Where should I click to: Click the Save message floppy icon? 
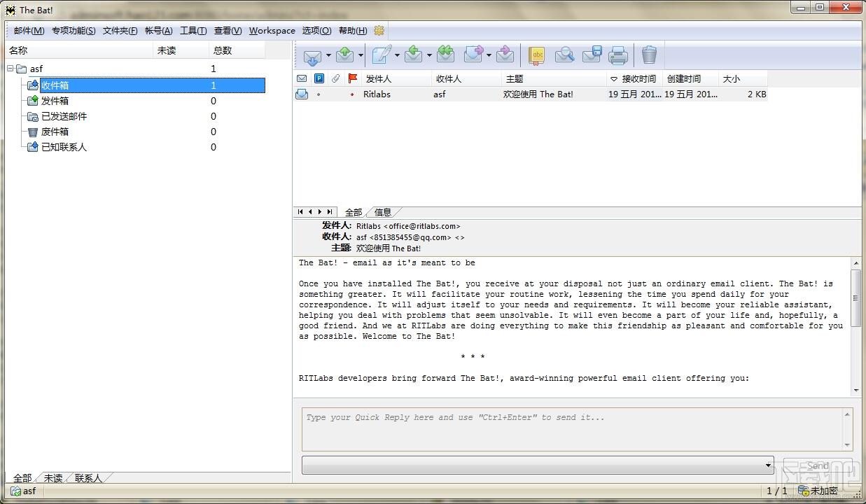tap(592, 55)
